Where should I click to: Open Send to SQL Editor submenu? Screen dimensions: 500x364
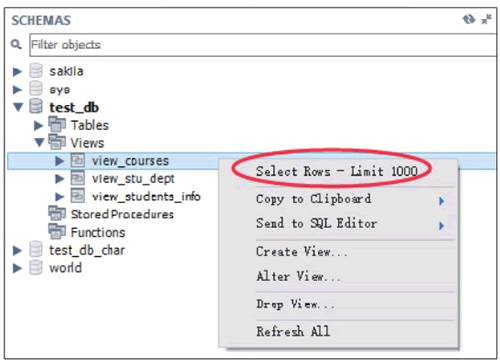pos(339,224)
